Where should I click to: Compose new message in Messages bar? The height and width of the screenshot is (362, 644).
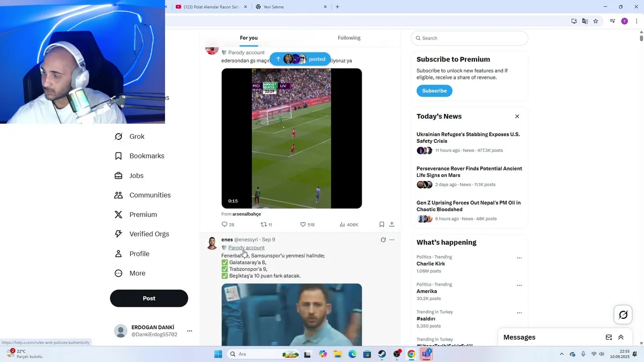(609, 337)
